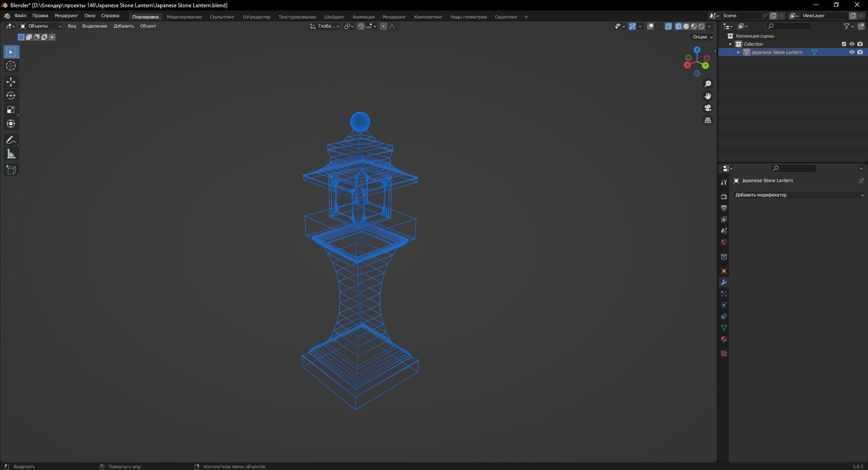This screenshot has width=868, height=470.
Task: Toggle show gizmos button
Action: [632, 26]
